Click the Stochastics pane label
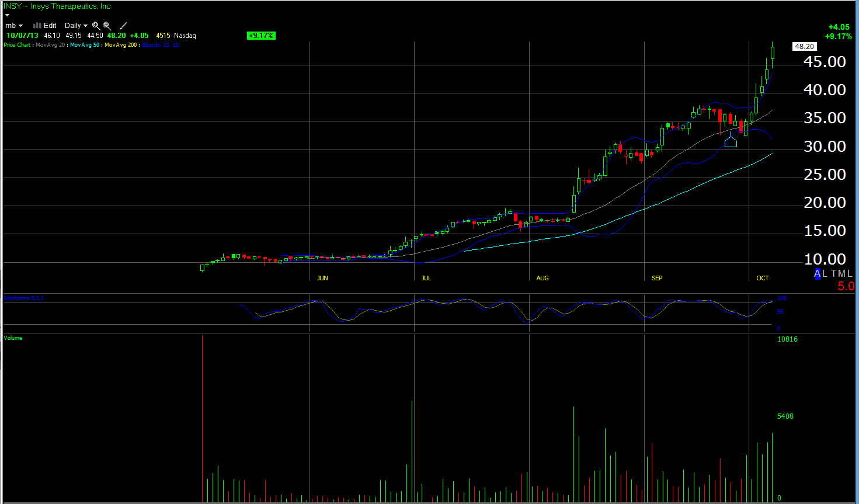 [23, 298]
